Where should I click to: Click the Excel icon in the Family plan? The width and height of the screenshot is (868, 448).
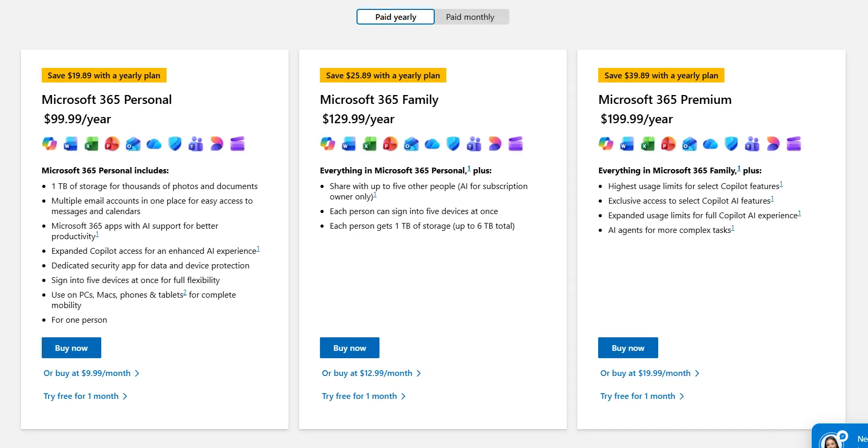pyautogui.click(x=370, y=144)
